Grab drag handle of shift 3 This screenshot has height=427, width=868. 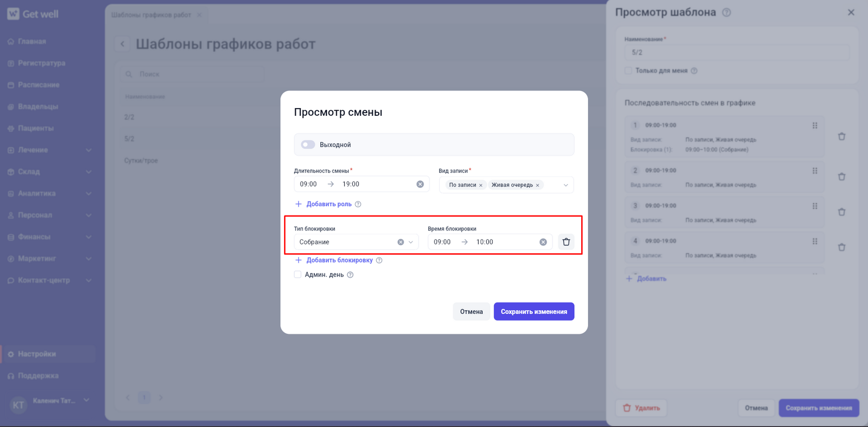point(815,206)
